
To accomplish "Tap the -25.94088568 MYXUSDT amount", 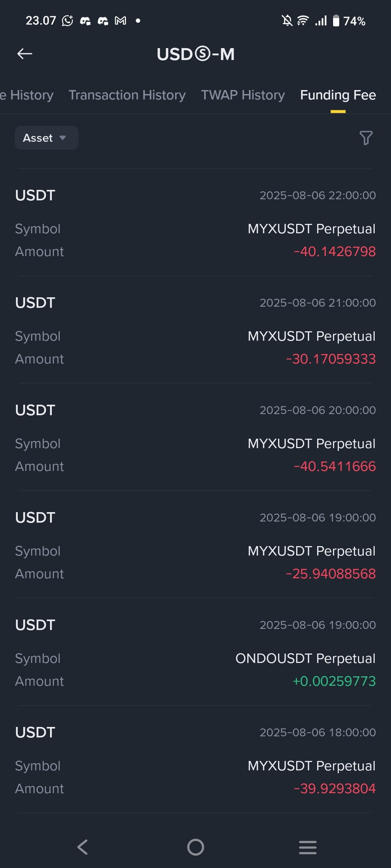I will (x=331, y=574).
